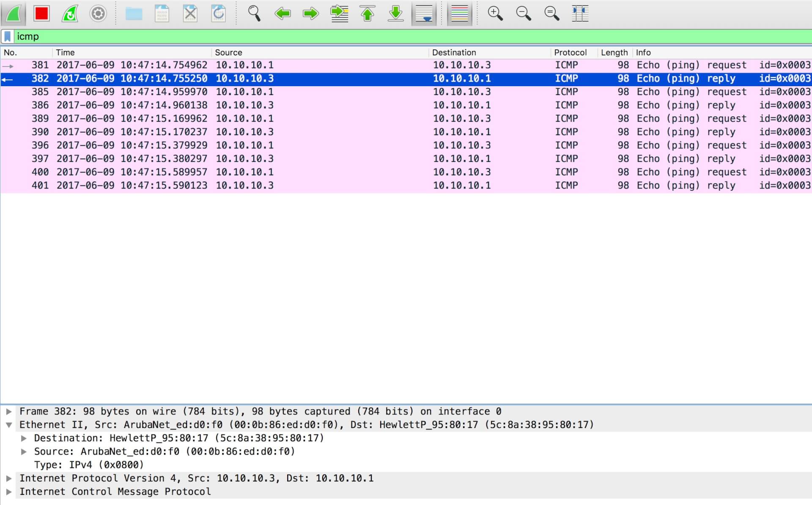
Task: Go back to previous packet arrow
Action: pos(283,14)
